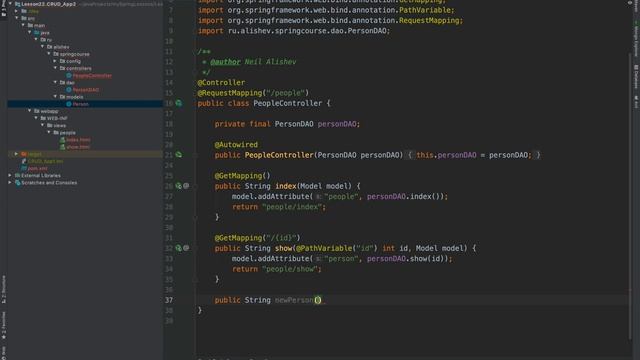Open index.html under the people folder
The image size is (640, 360).
(x=78, y=140)
